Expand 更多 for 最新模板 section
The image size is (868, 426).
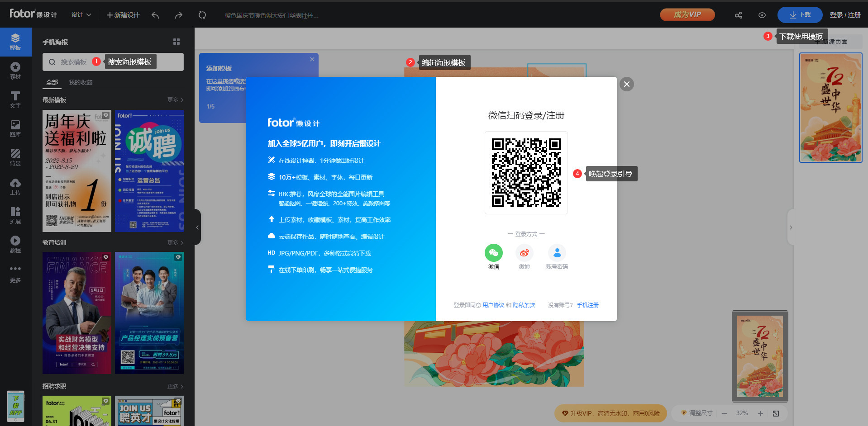pyautogui.click(x=175, y=99)
